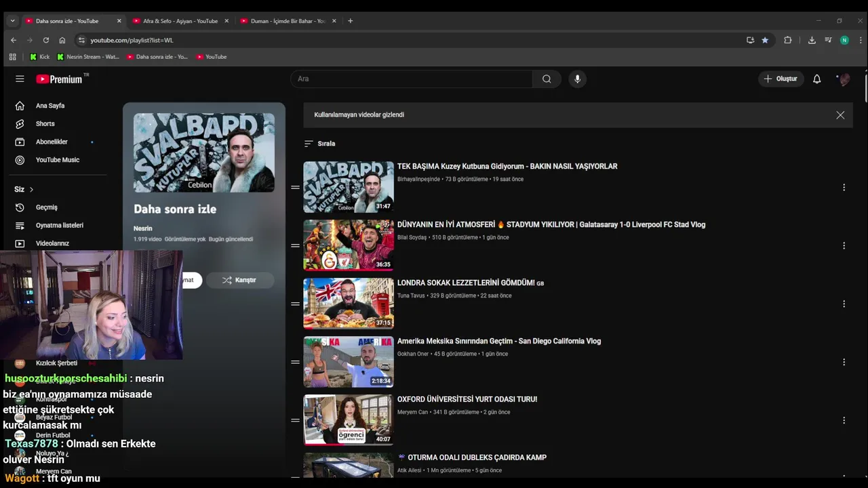Open the Chrome extensions puzzle icon

(x=787, y=40)
